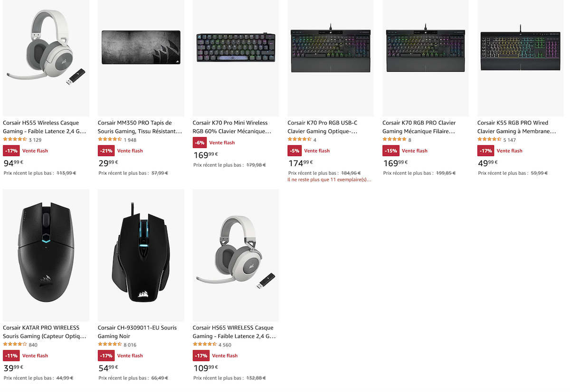
Task: Click the Corsair HS55 Wireless Casque title
Action: coord(45,127)
